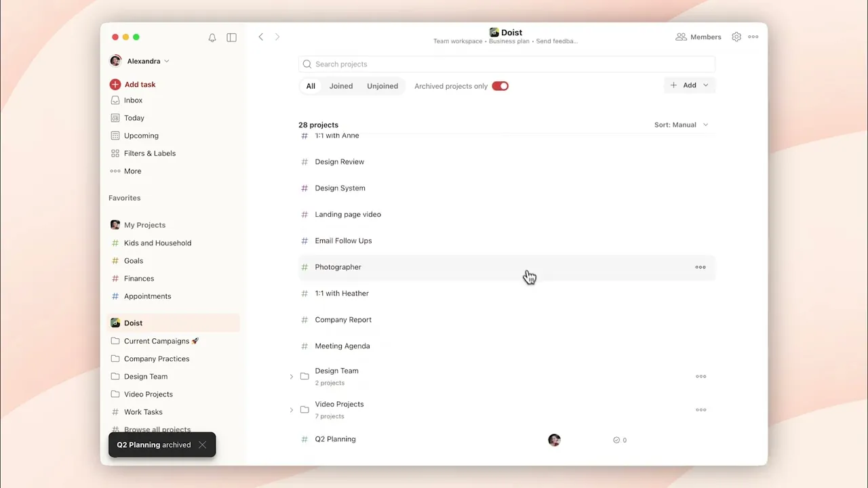Open the notifications bell

(212, 37)
